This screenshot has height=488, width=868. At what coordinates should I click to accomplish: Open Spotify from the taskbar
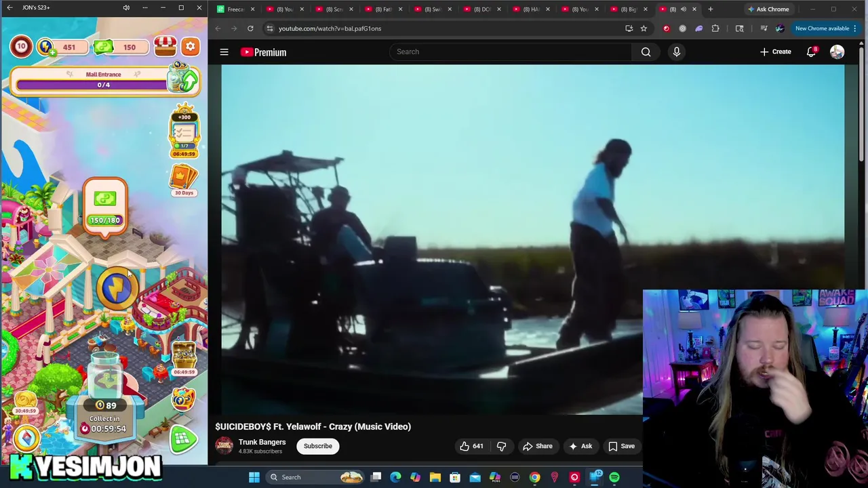tap(614, 477)
